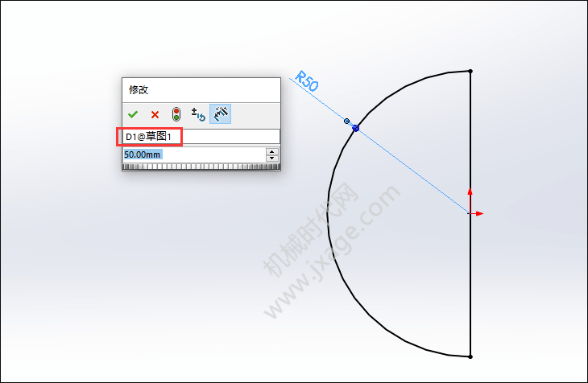Click the reverse dimension sense icon
The image size is (588, 383).
point(198,114)
